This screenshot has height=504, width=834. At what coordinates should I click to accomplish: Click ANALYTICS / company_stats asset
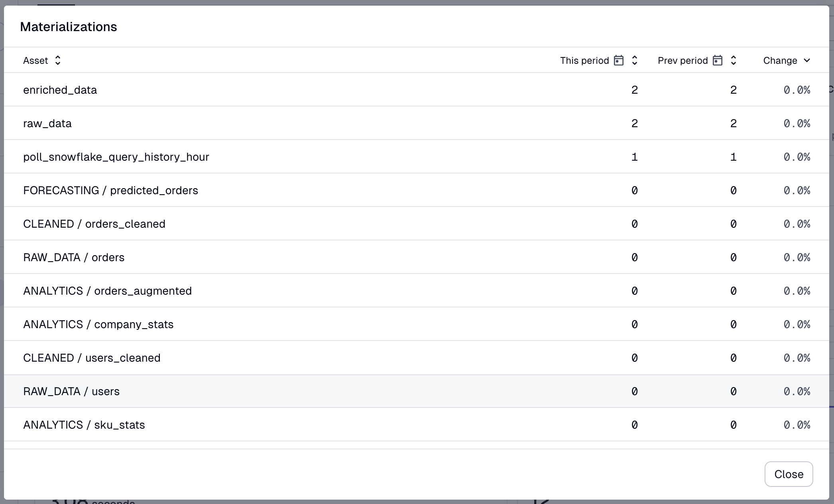98,325
